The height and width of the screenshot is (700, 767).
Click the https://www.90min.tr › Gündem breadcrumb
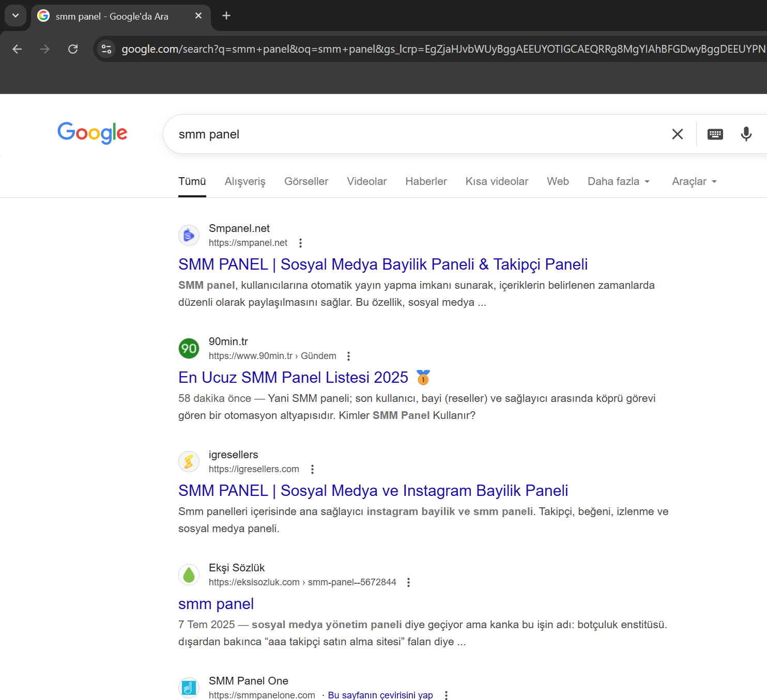point(272,356)
